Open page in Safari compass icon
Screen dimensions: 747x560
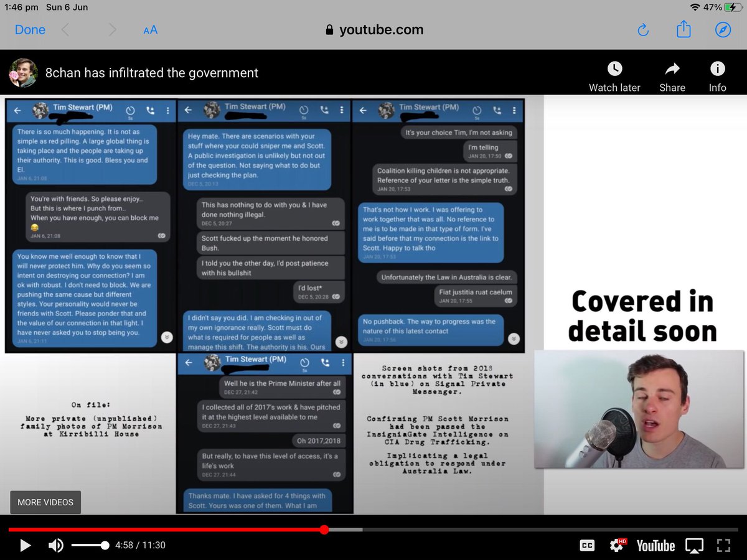pyautogui.click(x=723, y=30)
